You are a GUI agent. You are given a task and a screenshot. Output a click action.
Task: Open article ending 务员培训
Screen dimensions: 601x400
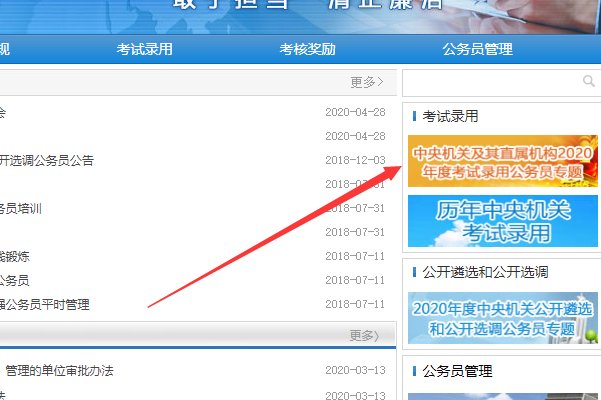click(x=21, y=208)
